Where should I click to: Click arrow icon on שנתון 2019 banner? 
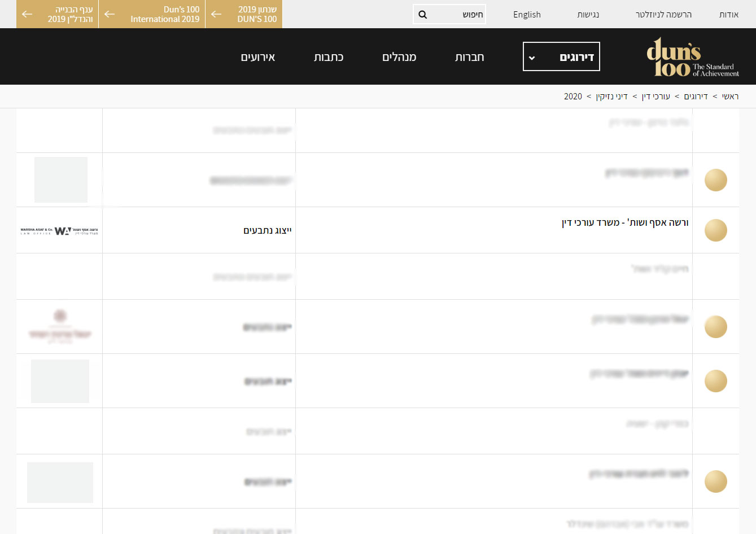click(216, 14)
